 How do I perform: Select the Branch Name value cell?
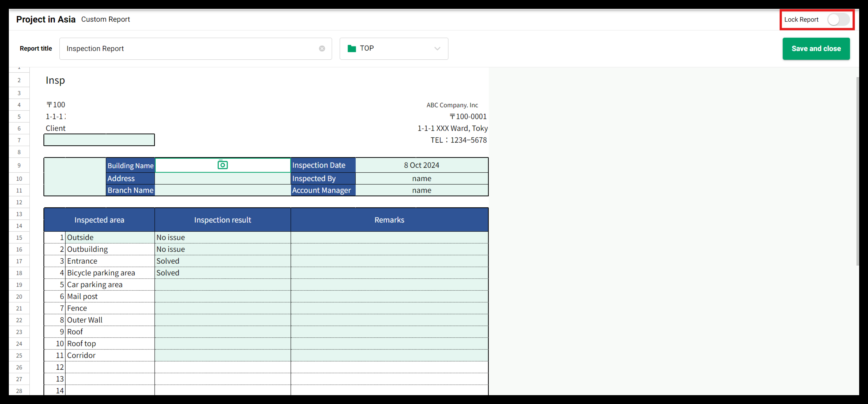coord(222,190)
